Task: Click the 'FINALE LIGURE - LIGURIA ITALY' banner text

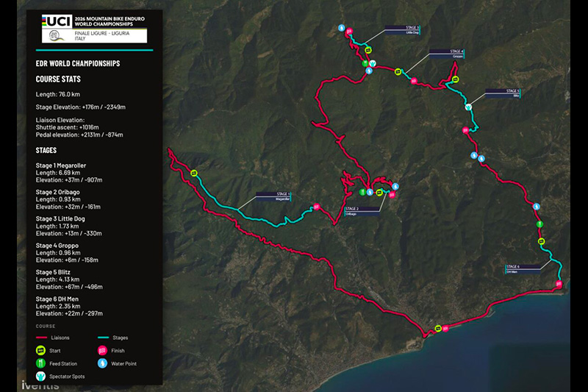Action: (x=102, y=35)
